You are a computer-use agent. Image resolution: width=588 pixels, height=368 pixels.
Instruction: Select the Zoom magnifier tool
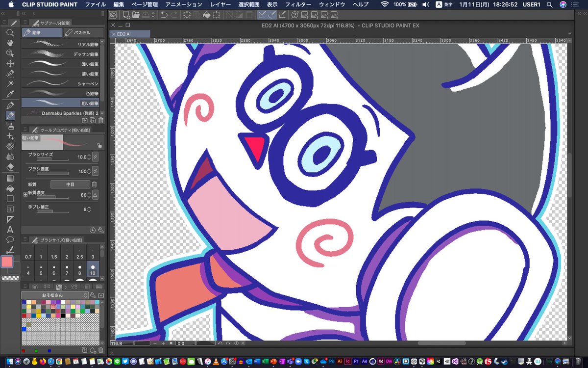[10, 33]
